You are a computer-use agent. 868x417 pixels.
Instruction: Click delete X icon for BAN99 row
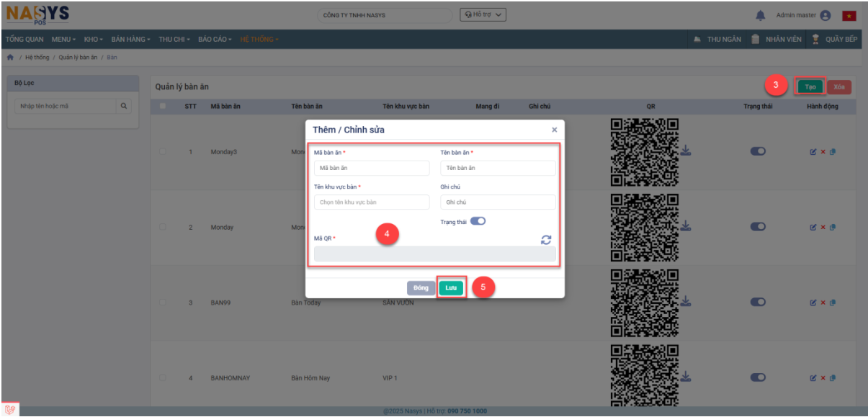[x=823, y=302]
